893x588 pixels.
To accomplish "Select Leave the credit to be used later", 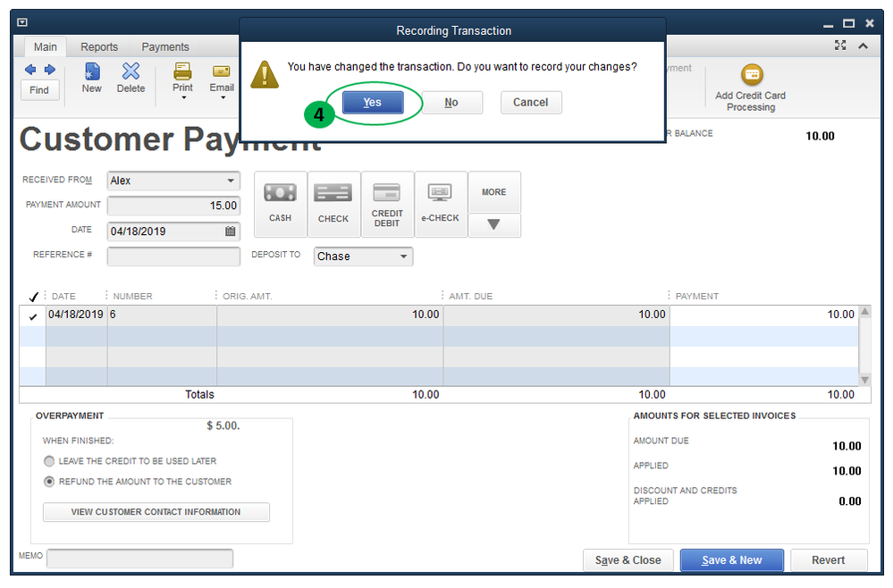I will click(x=49, y=461).
